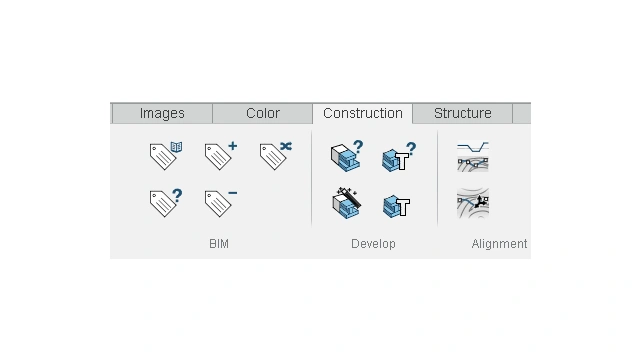The width and height of the screenshot is (640, 360).
Task: Click the BIM tag icon with plus sign
Action: [x=221, y=156]
